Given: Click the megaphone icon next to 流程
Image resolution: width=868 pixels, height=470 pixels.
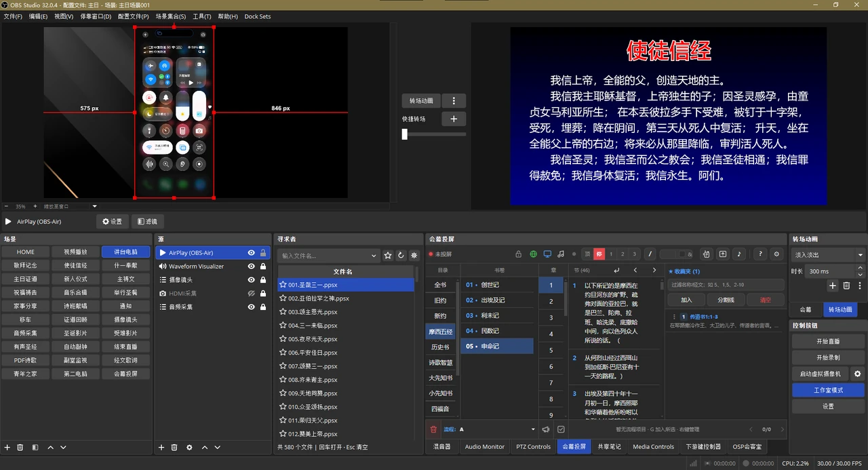Looking at the screenshot, I should tap(545, 429).
